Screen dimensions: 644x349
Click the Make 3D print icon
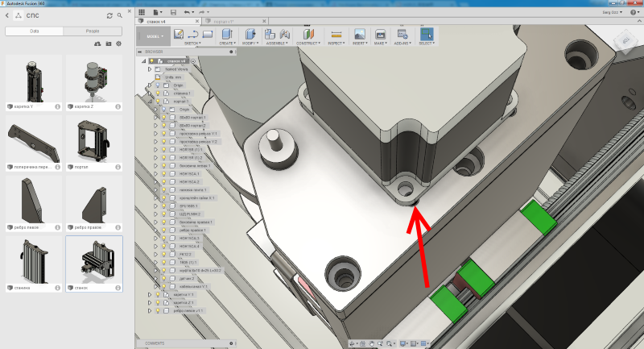[380, 34]
